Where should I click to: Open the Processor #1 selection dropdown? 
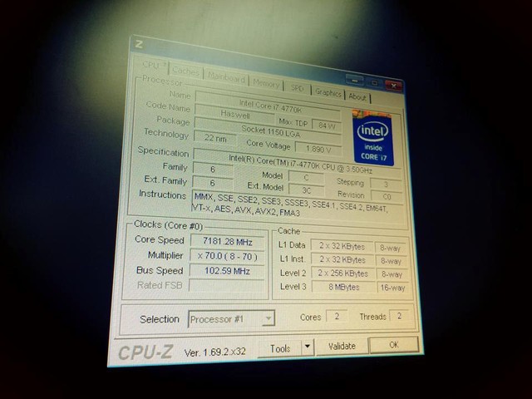click(231, 319)
